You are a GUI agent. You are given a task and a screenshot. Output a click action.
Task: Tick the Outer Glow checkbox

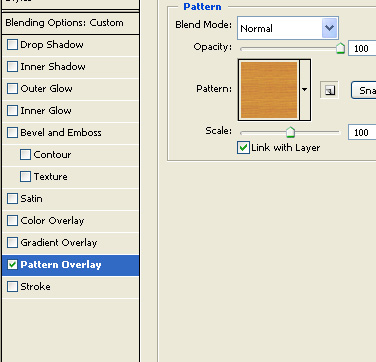tap(12, 89)
